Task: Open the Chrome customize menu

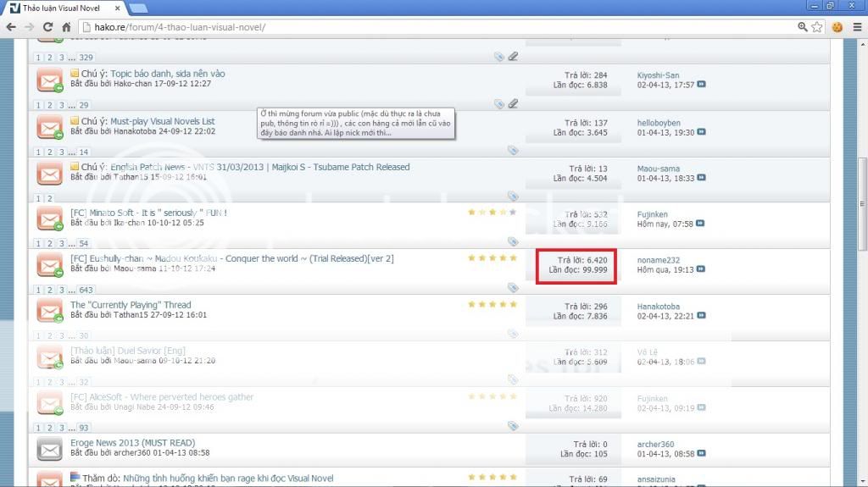Action: click(855, 27)
